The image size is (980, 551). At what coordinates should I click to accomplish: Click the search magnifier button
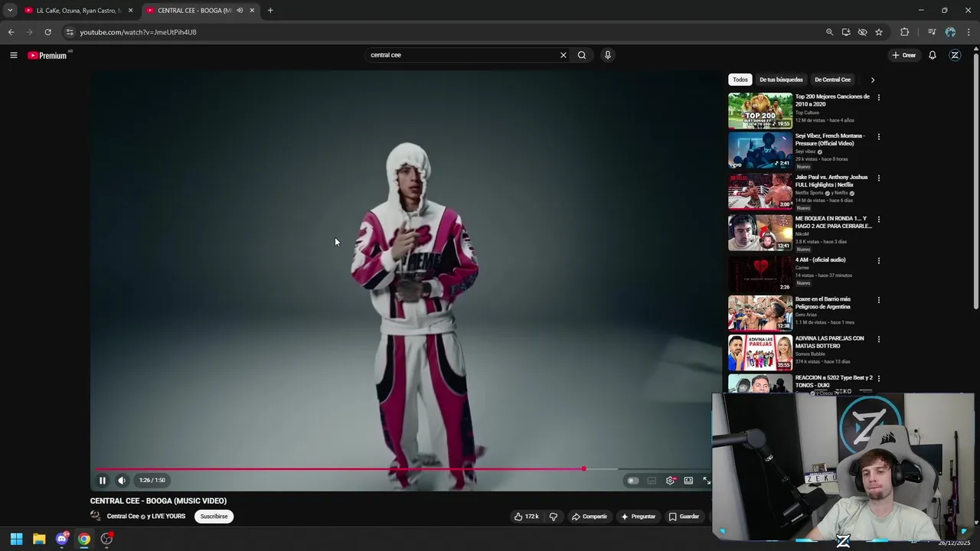582,55
